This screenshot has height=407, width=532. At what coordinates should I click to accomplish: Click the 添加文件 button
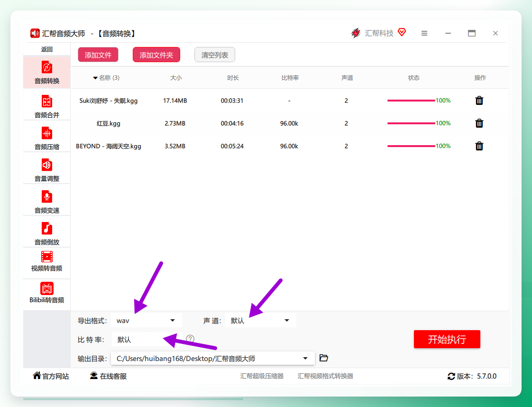point(98,55)
